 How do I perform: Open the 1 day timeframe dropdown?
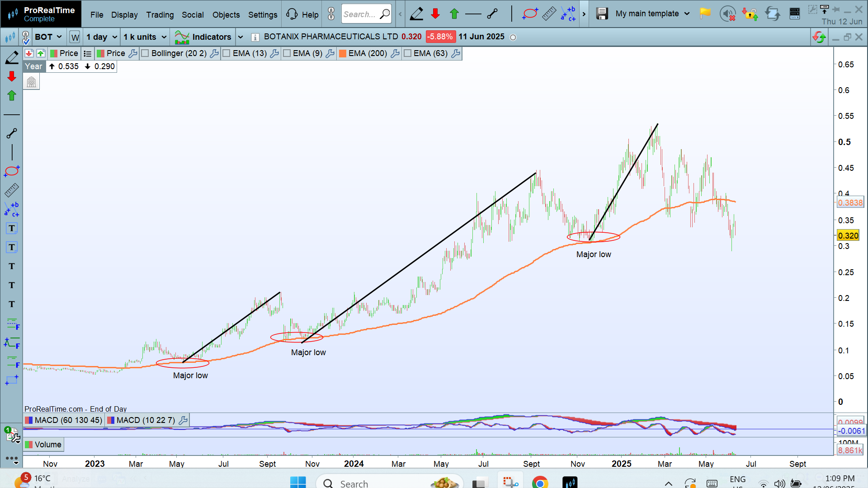click(x=102, y=37)
